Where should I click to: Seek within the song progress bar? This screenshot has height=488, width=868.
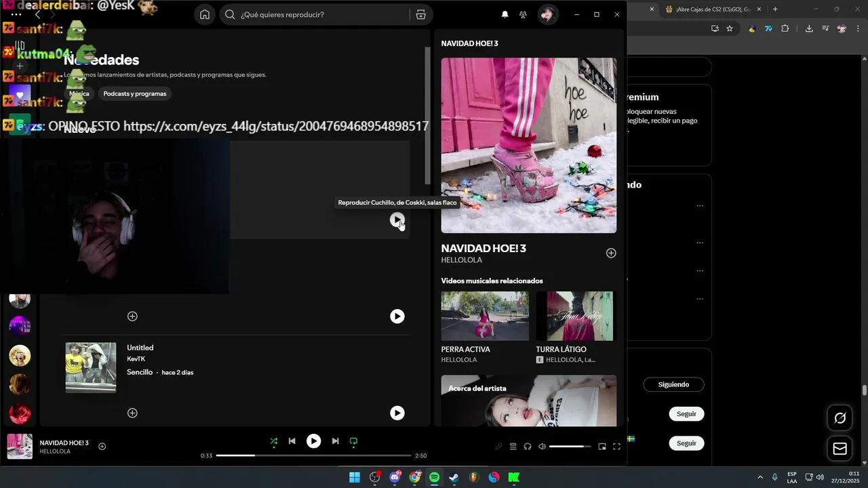tap(313, 455)
